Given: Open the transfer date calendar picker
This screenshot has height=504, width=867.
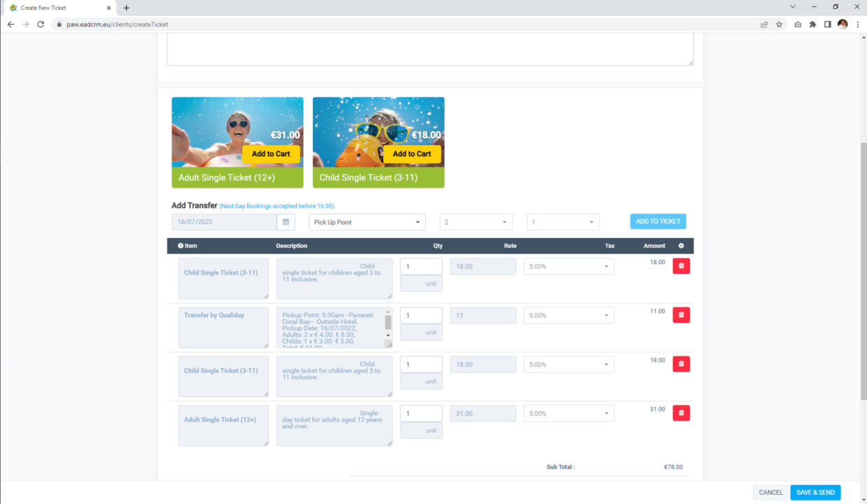Looking at the screenshot, I should point(286,222).
